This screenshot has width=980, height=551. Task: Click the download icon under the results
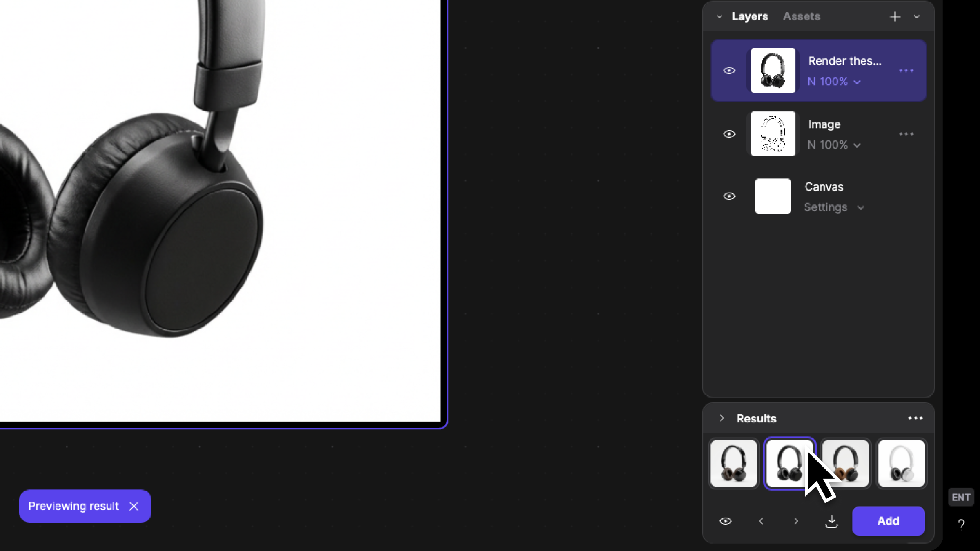point(832,521)
